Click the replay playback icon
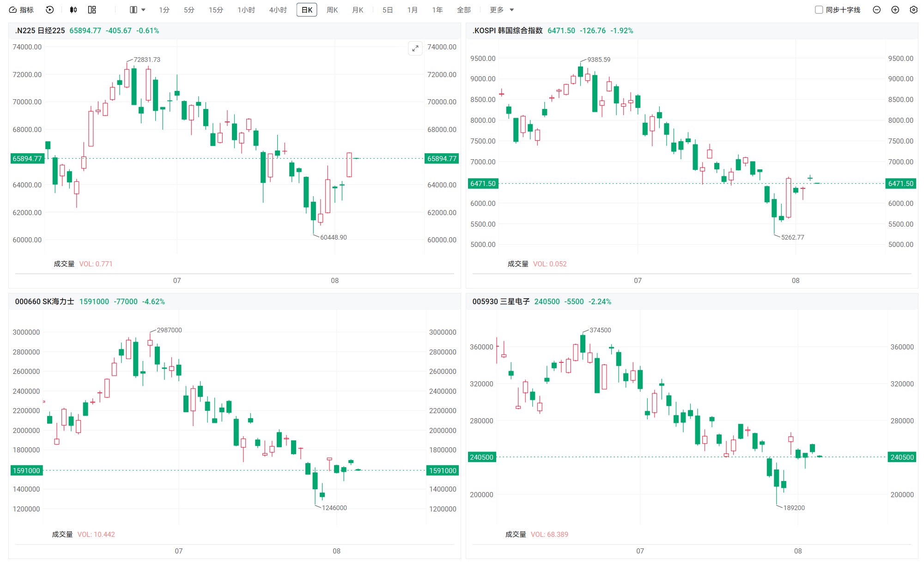The image size is (924, 565). click(50, 10)
